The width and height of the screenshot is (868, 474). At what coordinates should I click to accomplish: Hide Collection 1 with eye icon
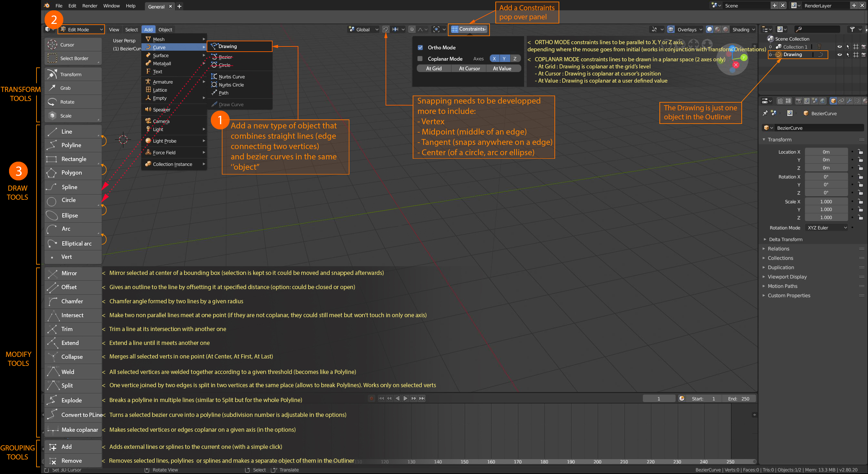click(839, 47)
